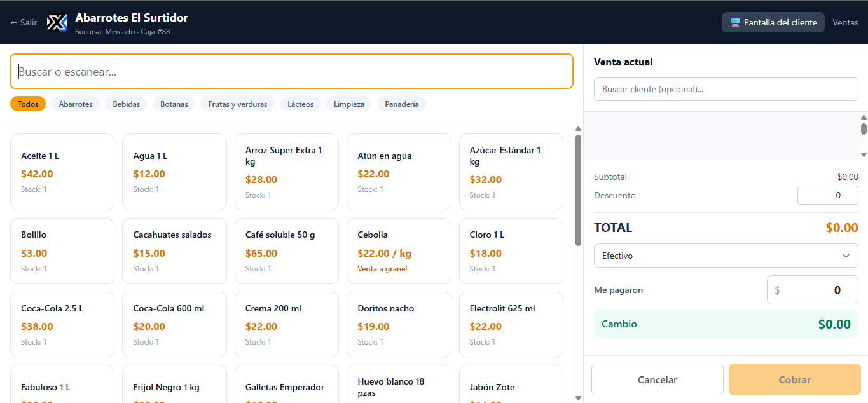Screen dimensions: 868x403
Task: Add Bolillo to the sale
Action: (x=62, y=251)
